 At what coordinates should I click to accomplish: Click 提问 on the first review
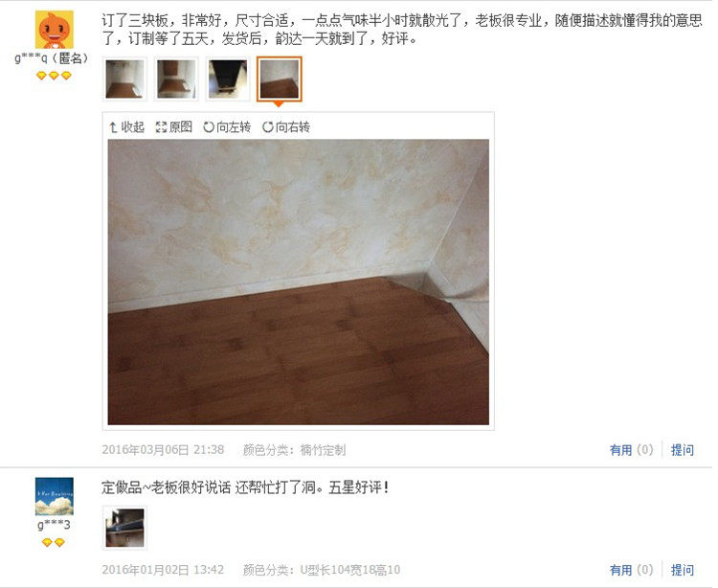(683, 450)
